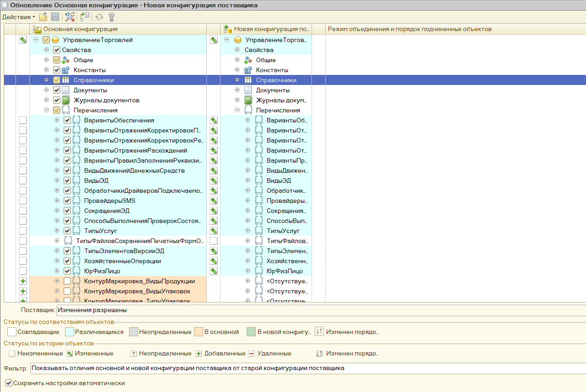Toggle the Свойства checkbox in the main configuration
586x392 pixels.
pos(57,50)
